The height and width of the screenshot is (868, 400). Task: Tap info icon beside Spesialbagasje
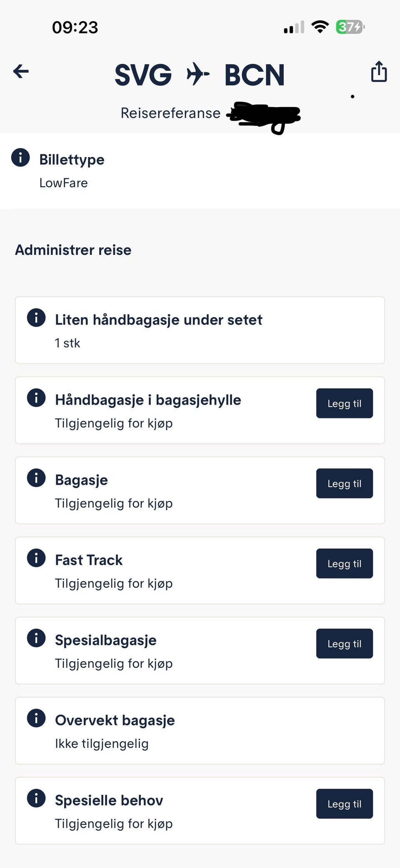[x=36, y=638]
